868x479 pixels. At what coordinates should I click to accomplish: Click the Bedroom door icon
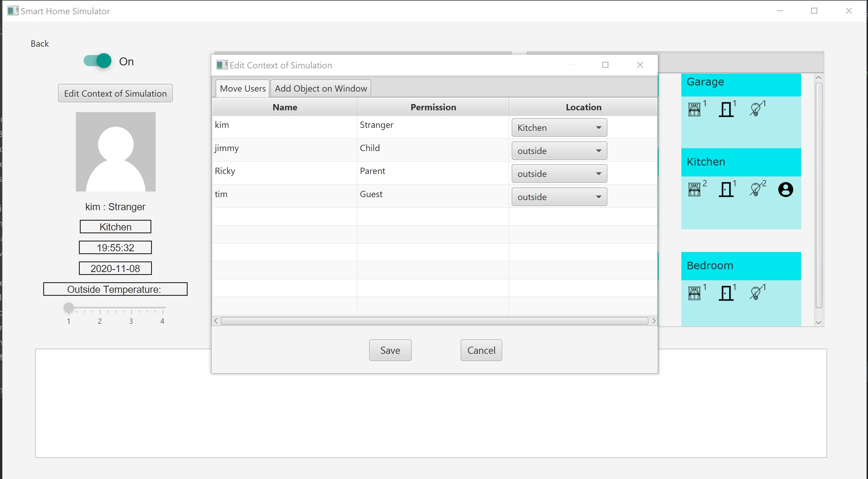(x=726, y=293)
